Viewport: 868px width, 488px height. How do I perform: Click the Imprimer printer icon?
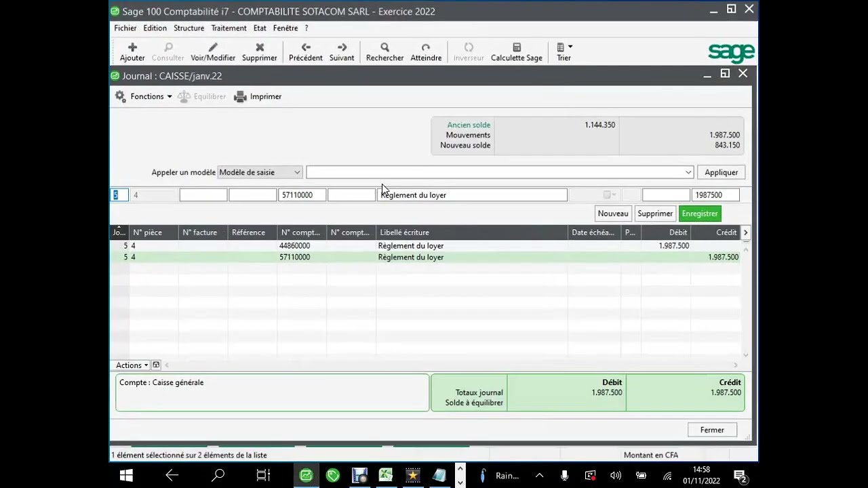240,97
